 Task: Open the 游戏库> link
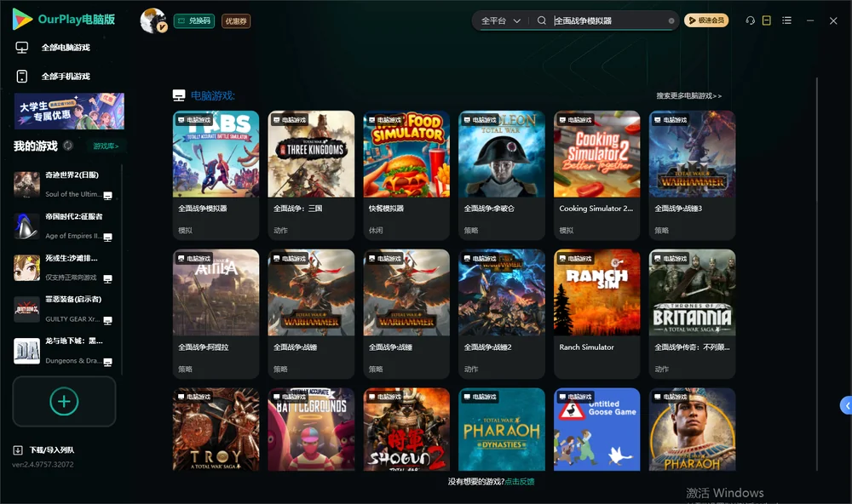(x=106, y=146)
